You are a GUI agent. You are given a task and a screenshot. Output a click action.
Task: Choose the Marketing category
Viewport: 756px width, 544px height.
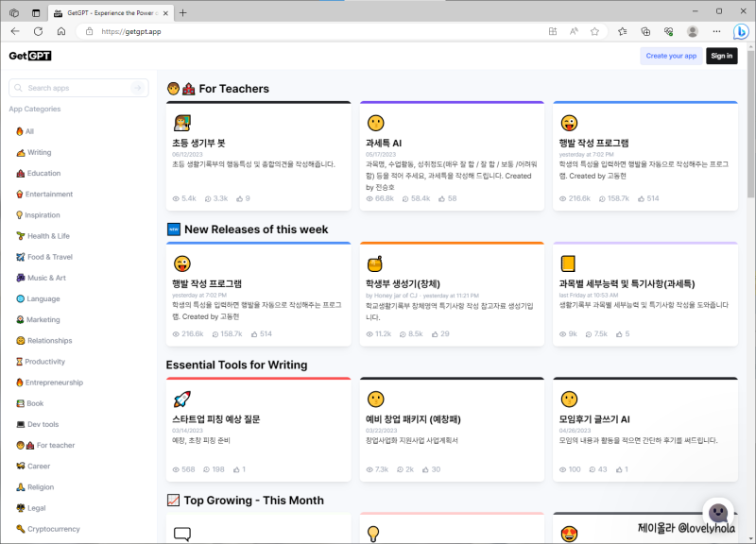coord(38,319)
